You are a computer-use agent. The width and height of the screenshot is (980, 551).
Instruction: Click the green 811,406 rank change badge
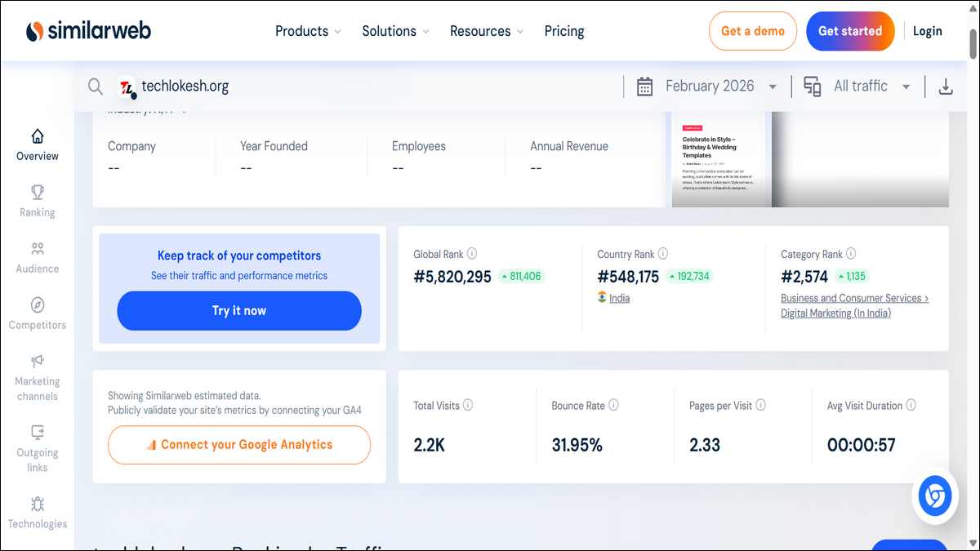point(521,276)
